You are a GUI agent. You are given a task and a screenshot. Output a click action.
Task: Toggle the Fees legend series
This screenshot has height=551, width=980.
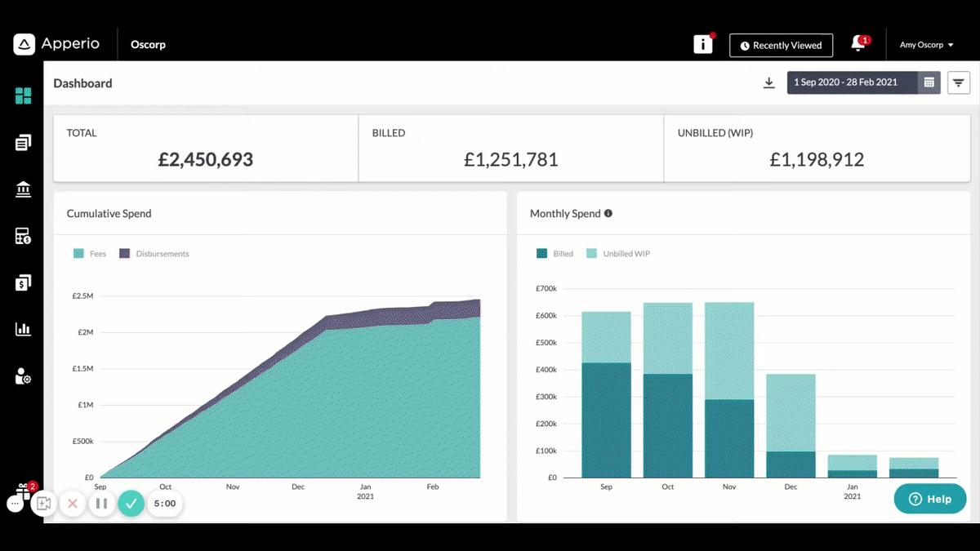point(90,254)
